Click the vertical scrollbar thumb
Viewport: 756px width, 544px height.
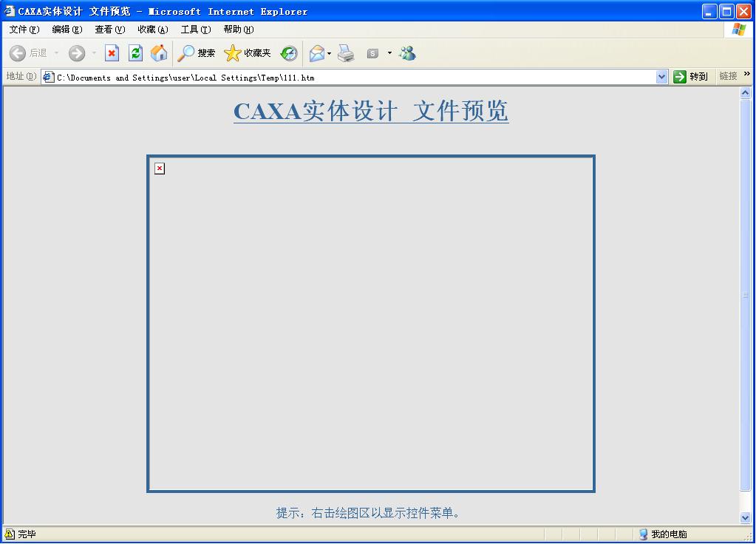746,295
